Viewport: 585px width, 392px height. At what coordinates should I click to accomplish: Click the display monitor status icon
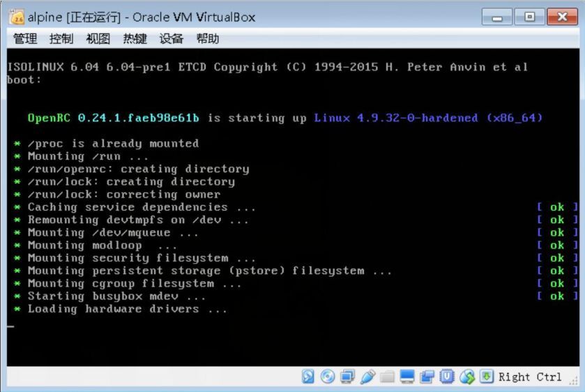click(407, 377)
